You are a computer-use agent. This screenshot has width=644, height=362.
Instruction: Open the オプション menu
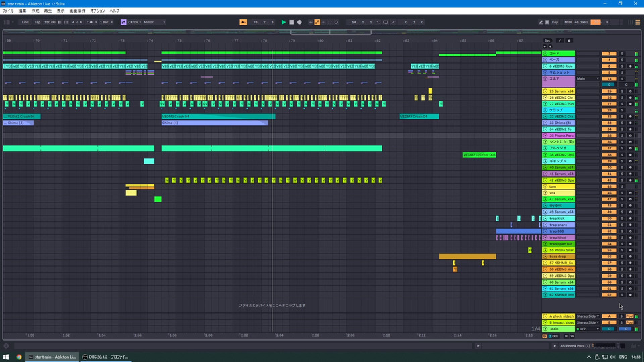(97, 11)
